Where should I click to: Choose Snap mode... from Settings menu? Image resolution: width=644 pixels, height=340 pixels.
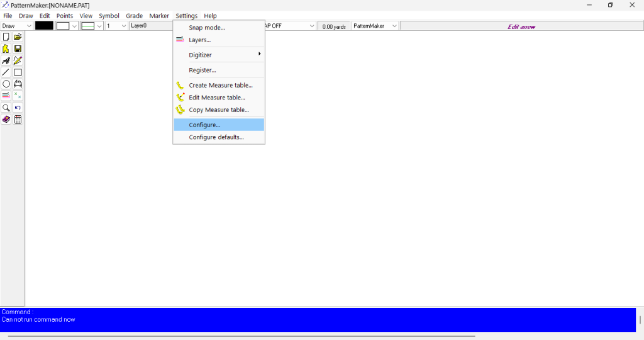coord(218,28)
